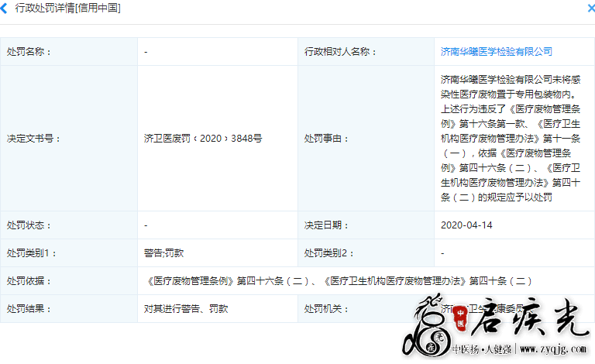Click the title 行政处罚详情[信用中国]
This screenshot has width=595, height=364.
point(67,8)
